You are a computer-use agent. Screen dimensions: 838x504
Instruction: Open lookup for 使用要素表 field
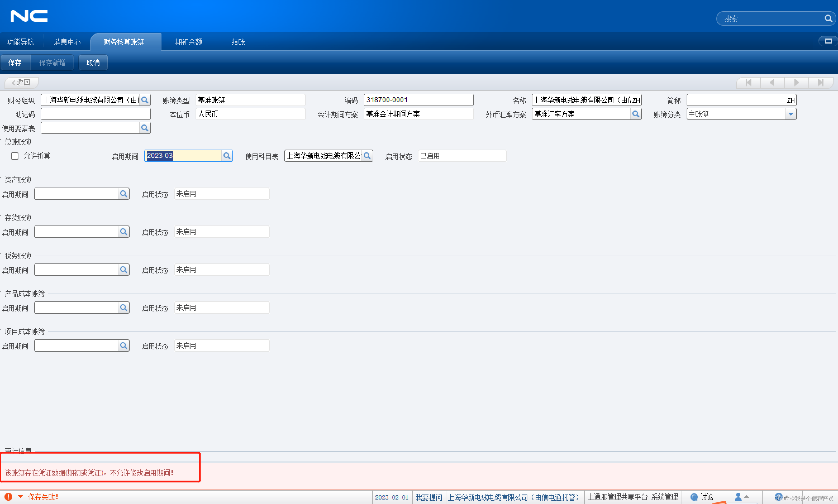click(145, 128)
